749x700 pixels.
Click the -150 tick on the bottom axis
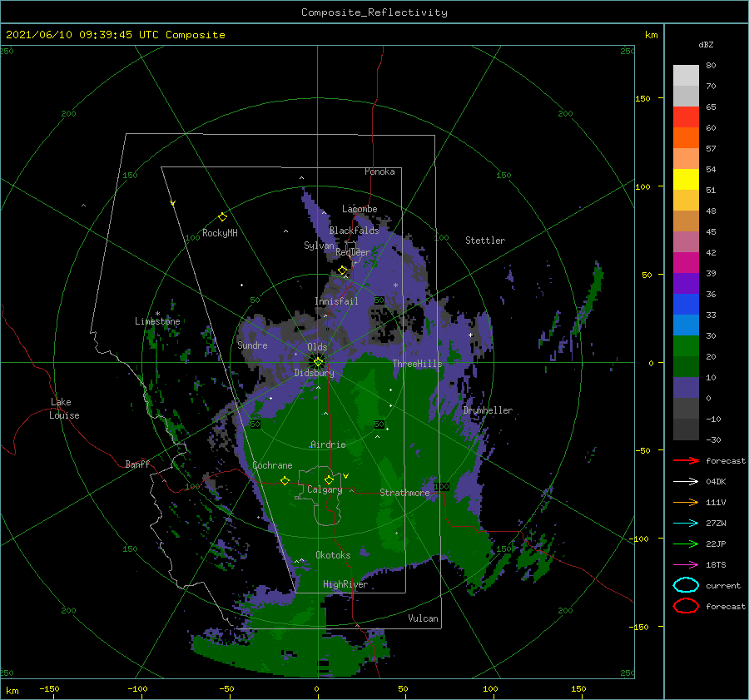tap(49, 688)
